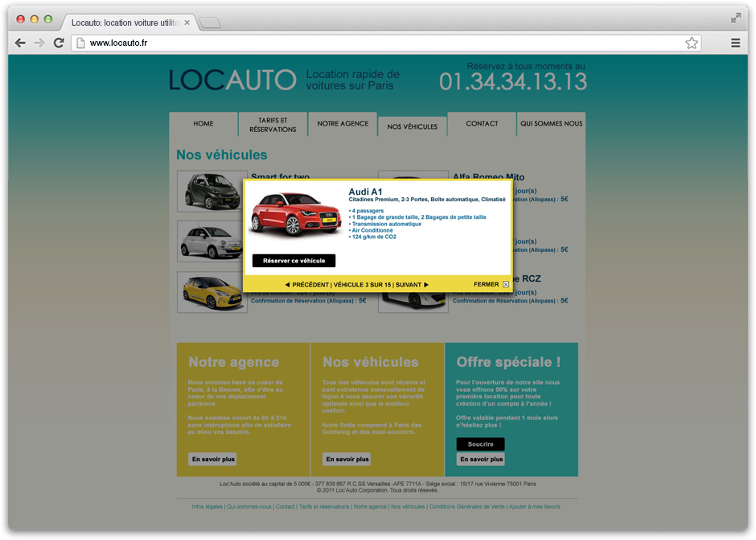Select the Contact navigation tab
Viewport: 756px width, 540px height.
pyautogui.click(x=482, y=124)
